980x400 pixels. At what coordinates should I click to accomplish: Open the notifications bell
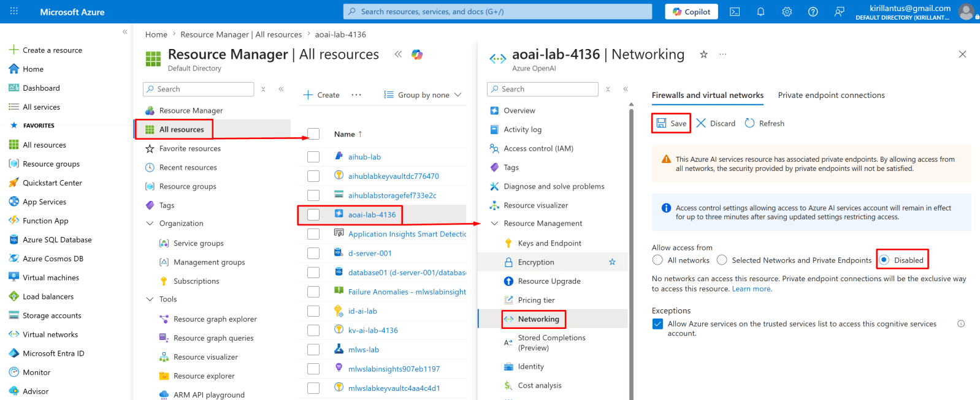click(x=760, y=12)
